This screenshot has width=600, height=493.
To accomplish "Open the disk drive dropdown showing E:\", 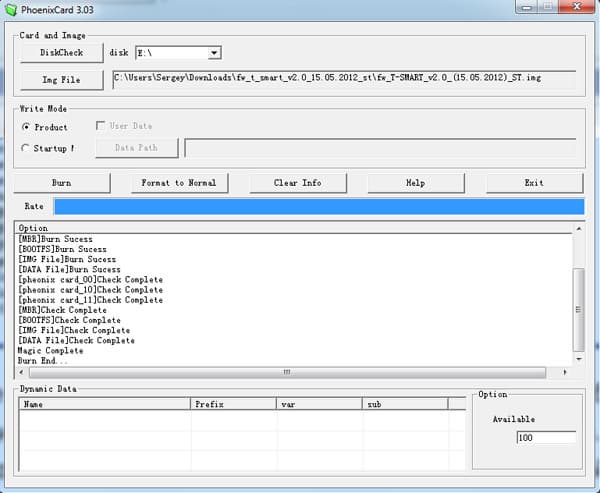I will pyautogui.click(x=215, y=53).
